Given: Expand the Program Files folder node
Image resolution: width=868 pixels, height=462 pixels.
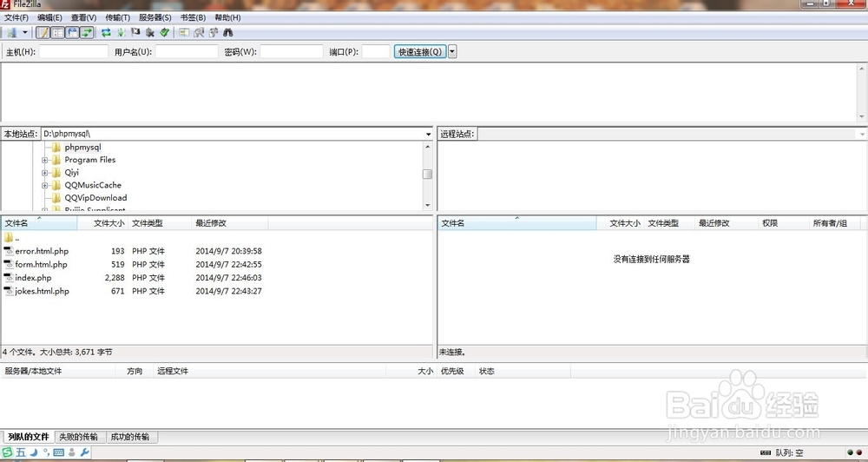Looking at the screenshot, I should tap(45, 160).
